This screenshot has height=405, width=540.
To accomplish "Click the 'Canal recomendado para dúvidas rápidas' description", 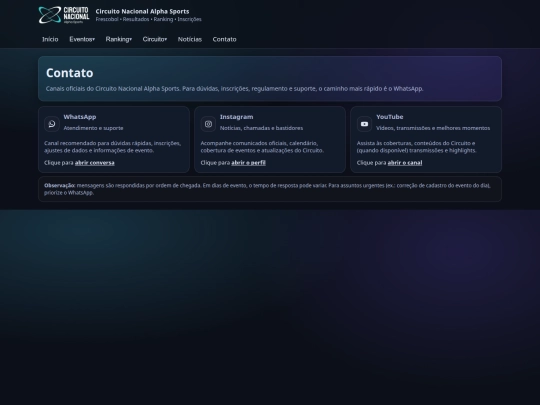I will tap(113, 147).
